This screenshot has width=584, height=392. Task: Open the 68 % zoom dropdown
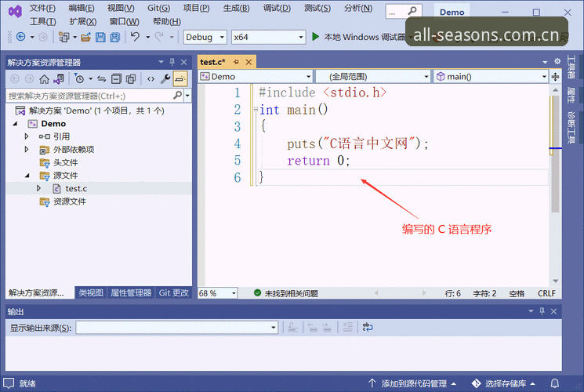click(217, 293)
